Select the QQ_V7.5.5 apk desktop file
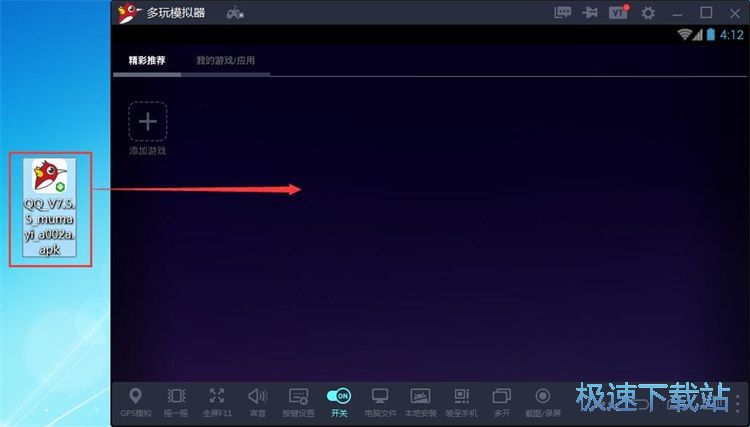Screen dimensions: 750x427 [x=50, y=208]
